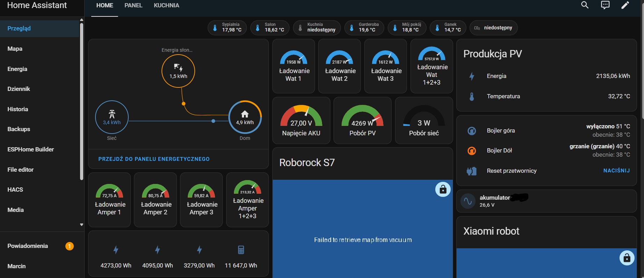This screenshot has width=644, height=278.
Task: Click the sidebar scroll up arrow
Action: pos(81,20)
